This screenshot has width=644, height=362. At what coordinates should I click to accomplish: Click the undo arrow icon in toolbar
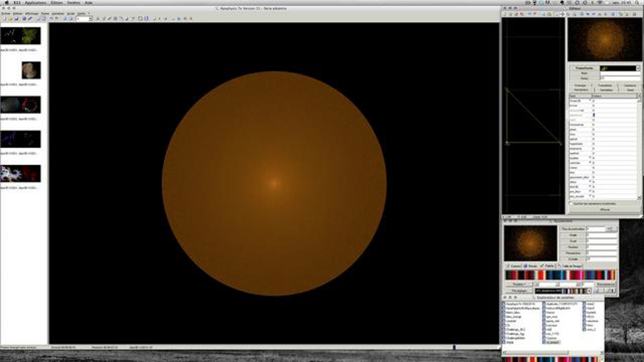[51, 19]
